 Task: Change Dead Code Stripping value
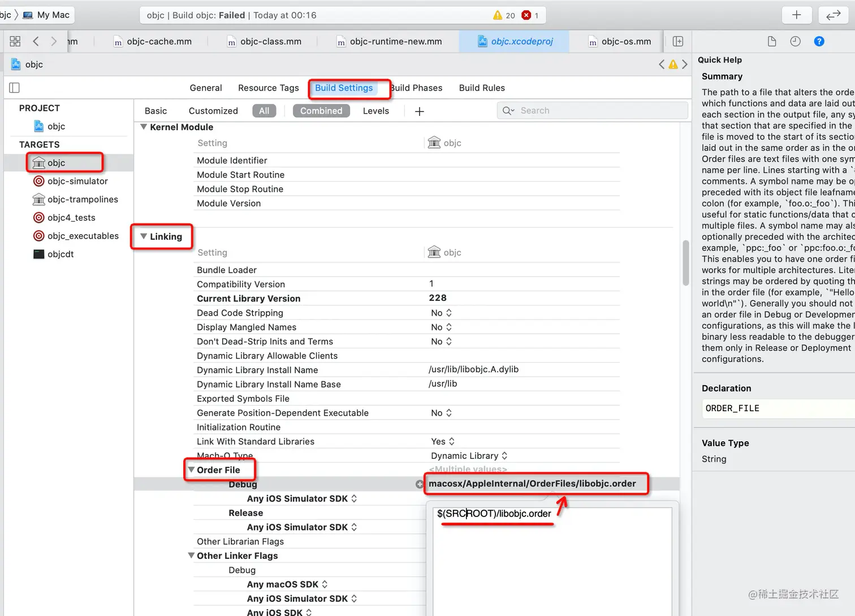click(x=441, y=313)
